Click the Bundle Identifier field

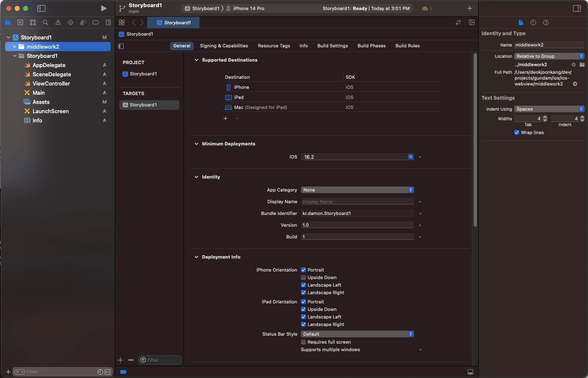pos(357,213)
